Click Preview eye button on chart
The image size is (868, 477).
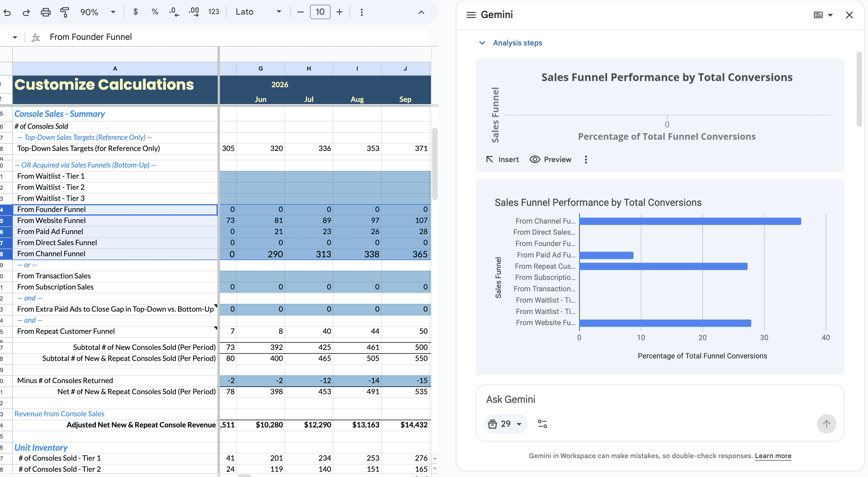point(550,160)
